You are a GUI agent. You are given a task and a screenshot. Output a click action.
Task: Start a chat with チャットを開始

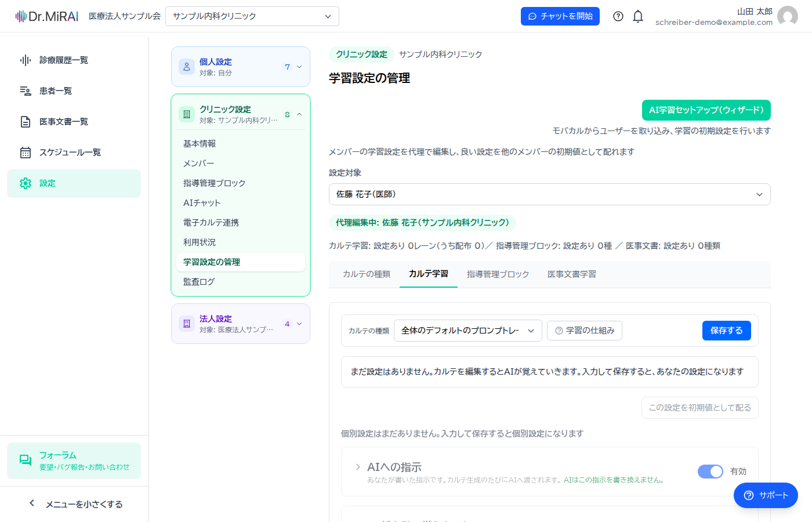[x=560, y=16]
